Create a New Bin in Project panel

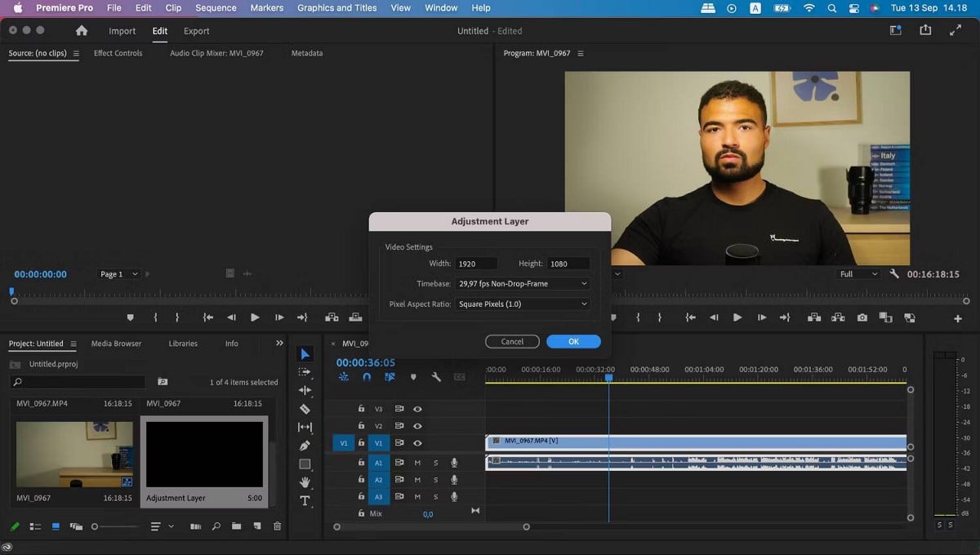tap(237, 526)
